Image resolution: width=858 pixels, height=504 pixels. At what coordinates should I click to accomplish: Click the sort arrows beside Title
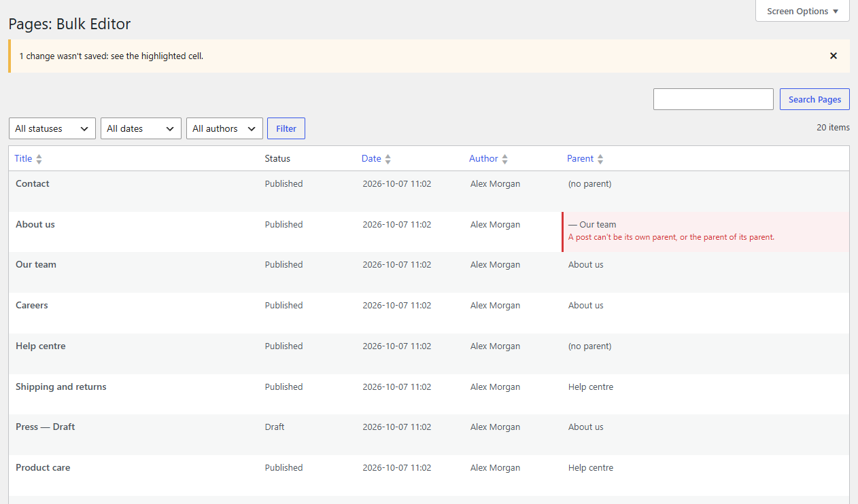pyautogui.click(x=39, y=159)
